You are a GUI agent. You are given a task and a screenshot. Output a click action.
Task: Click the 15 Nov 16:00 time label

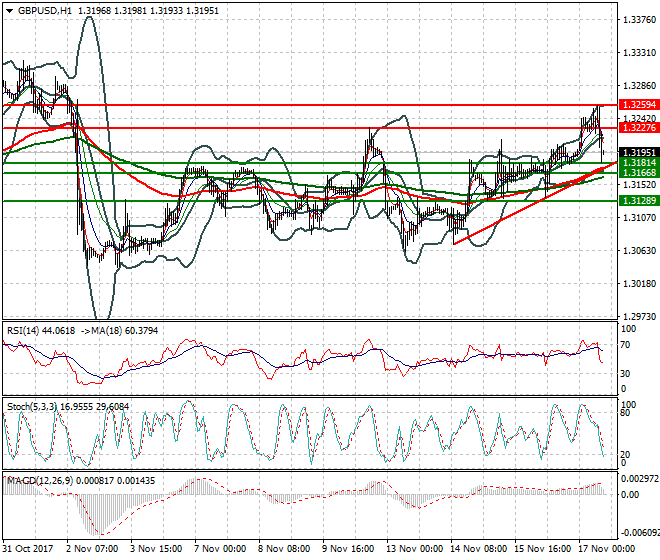(x=543, y=549)
